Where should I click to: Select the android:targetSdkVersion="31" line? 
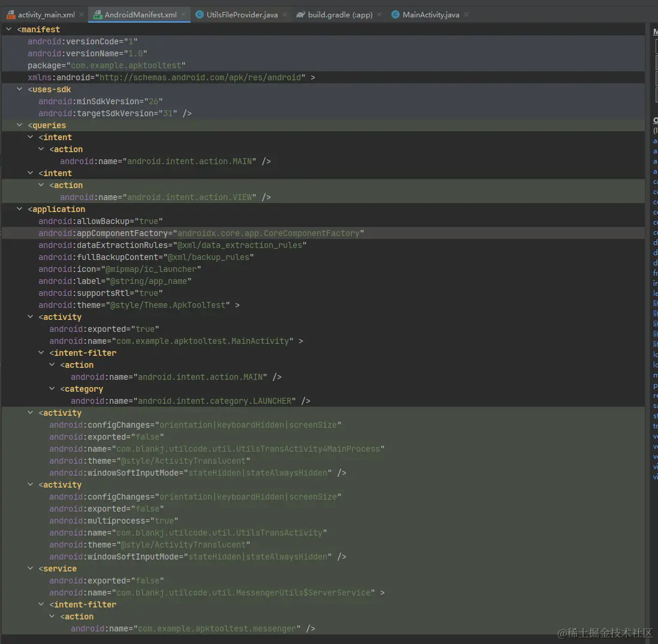pyautogui.click(x=115, y=113)
